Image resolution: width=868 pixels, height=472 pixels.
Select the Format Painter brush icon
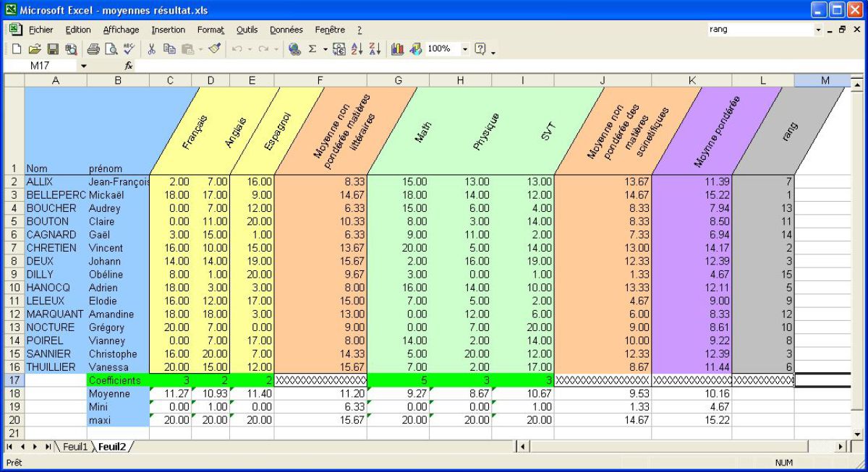point(214,49)
